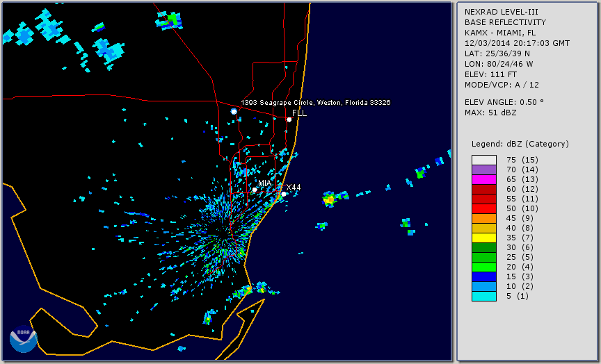601x364 pixels.
Task: Click the 'MODE/VCP: A / 12' text
Action: 502,85
